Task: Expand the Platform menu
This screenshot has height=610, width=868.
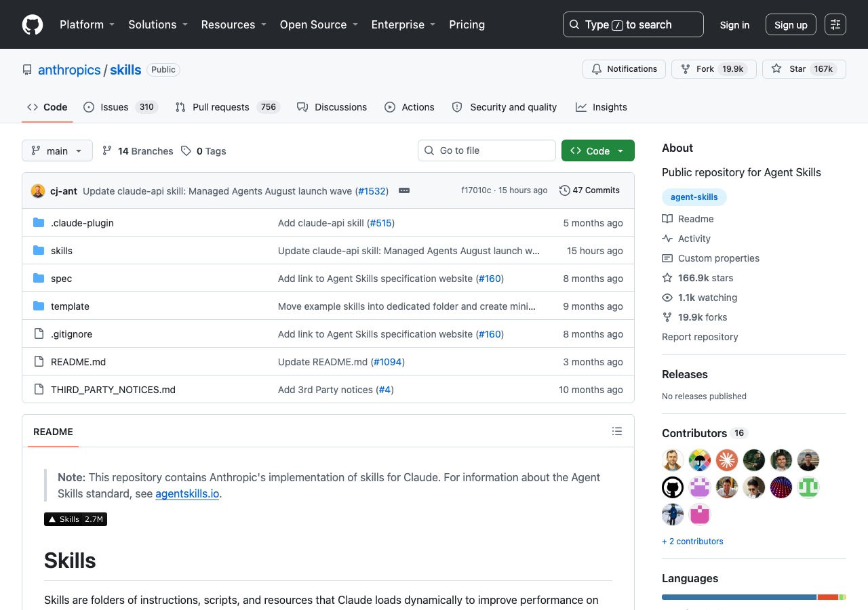Action: click(x=87, y=24)
